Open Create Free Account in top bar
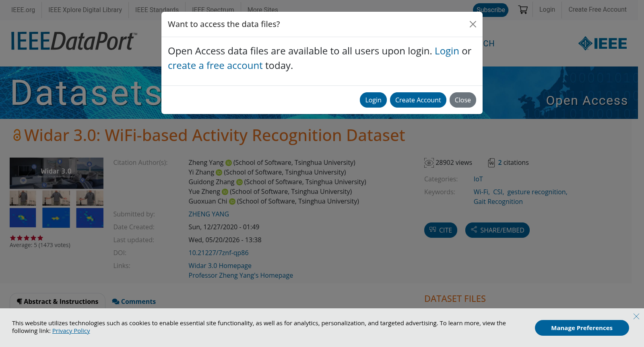644x347 pixels. (597, 9)
